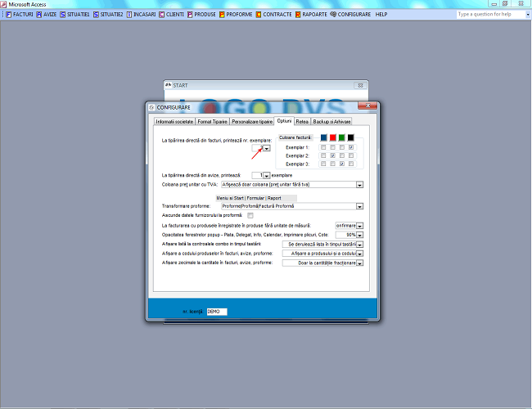This screenshot has height=409, width=532.
Task: Pick the blue invoice color swatch
Action: coord(323,137)
